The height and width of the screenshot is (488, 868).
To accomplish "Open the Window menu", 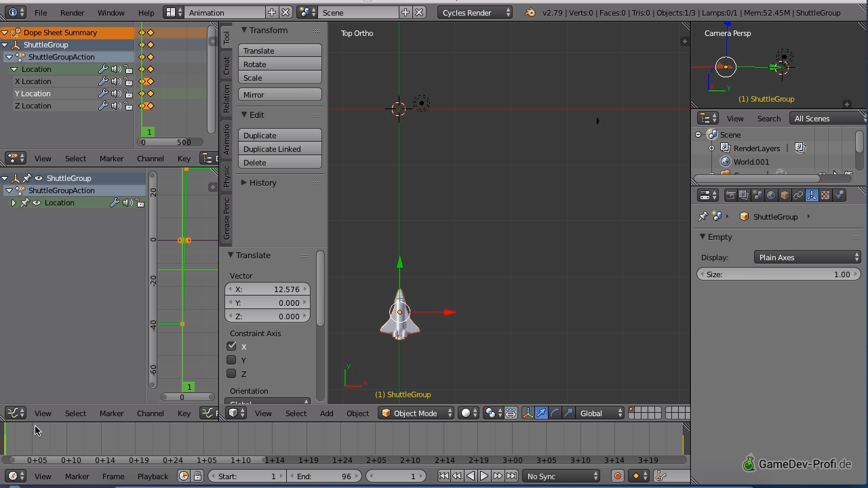I will [x=111, y=12].
